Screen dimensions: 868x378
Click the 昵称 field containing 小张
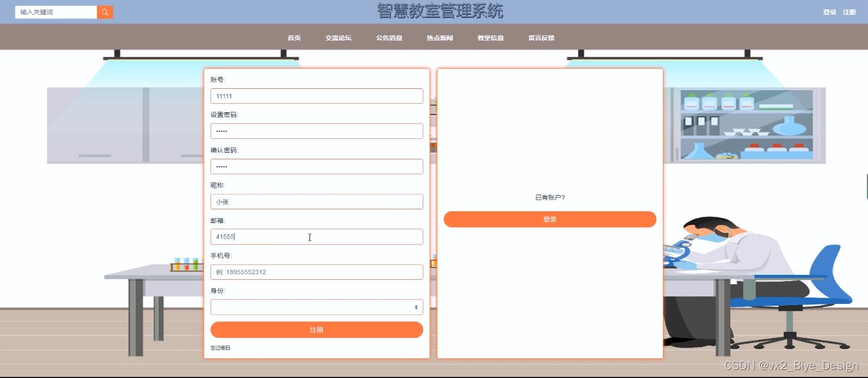click(316, 201)
